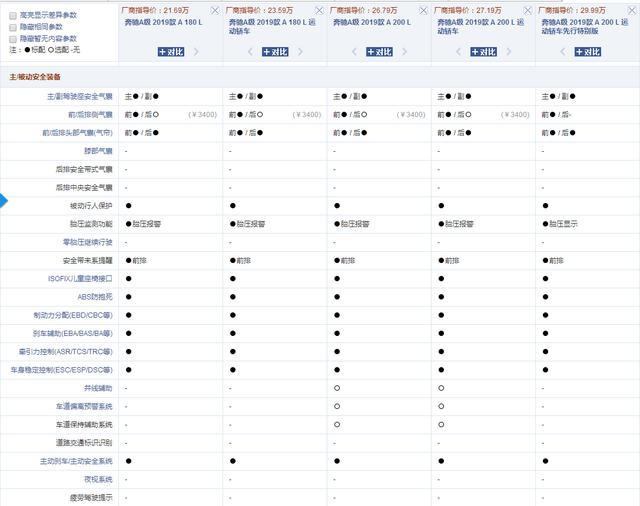Open the ISOFIX儿童座椅接口 link
Screen dimensions: 640x506
80,279
